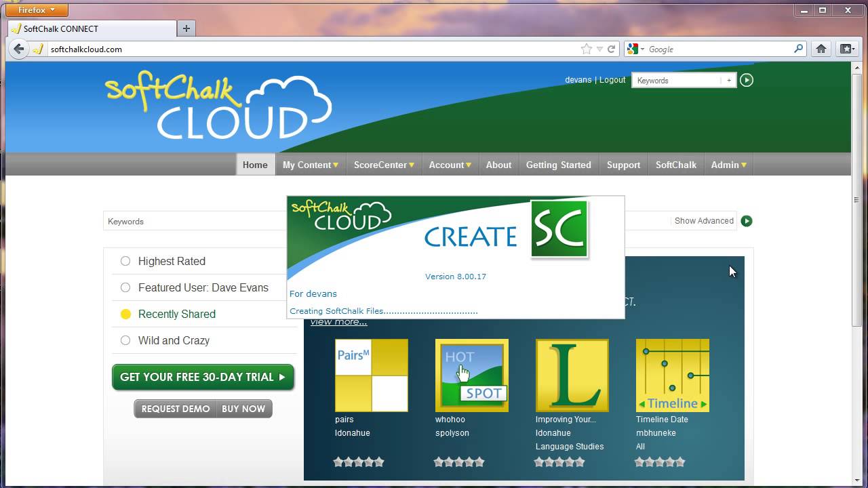
Task: Open the About page
Action: [498, 165]
